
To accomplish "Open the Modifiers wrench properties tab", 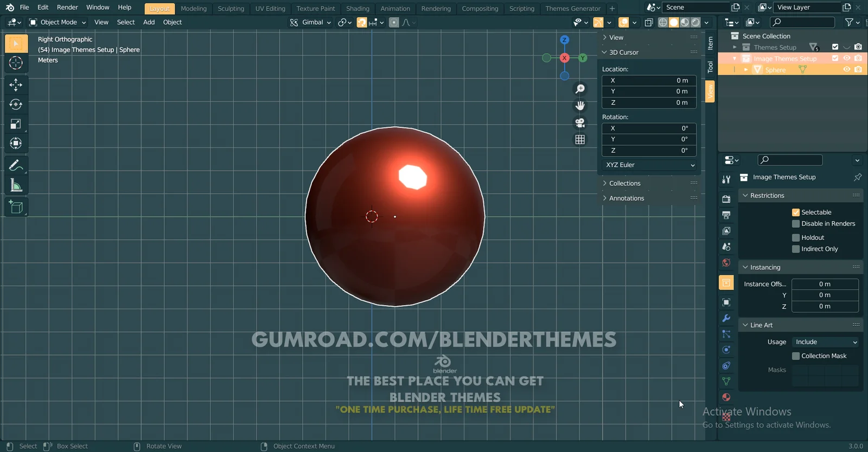I will (x=726, y=318).
